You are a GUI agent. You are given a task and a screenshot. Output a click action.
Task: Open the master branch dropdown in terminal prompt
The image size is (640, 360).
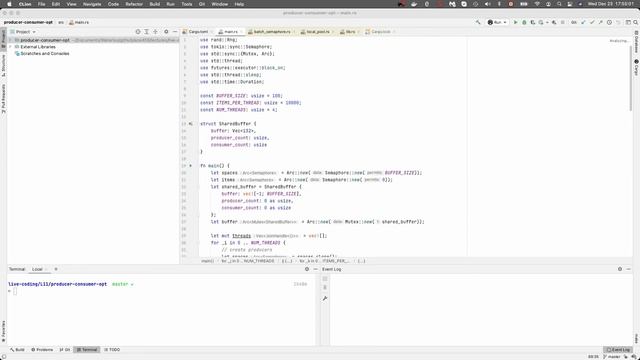tap(123, 284)
